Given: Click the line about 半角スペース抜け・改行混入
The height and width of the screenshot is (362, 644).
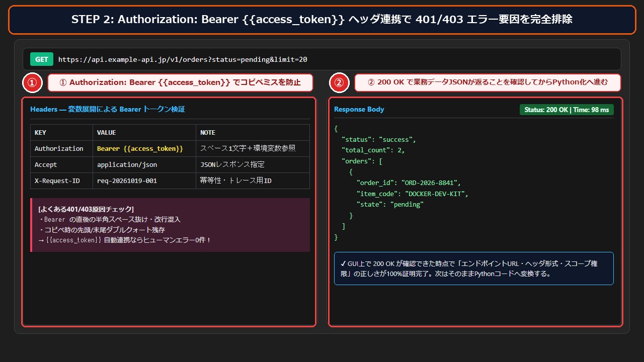Looking at the screenshot, I should tap(109, 220).
